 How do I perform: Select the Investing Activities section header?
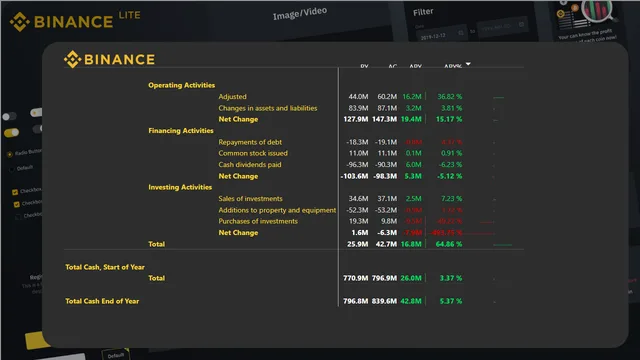point(180,187)
